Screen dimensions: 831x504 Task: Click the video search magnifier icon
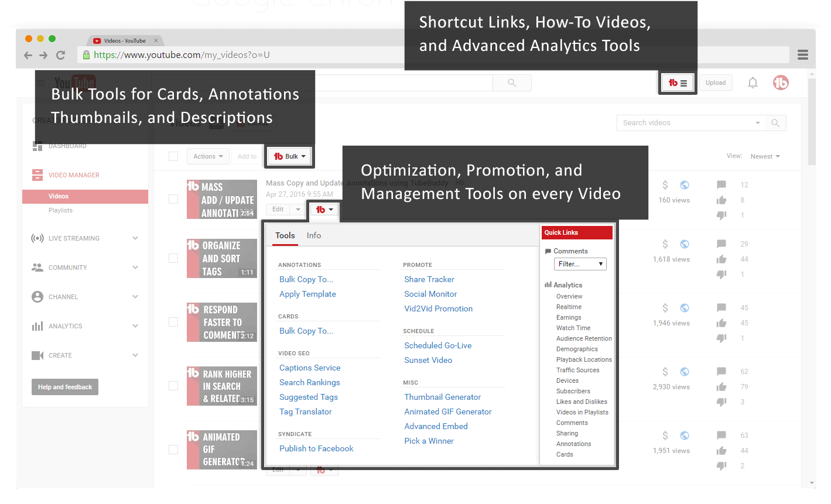coord(775,123)
